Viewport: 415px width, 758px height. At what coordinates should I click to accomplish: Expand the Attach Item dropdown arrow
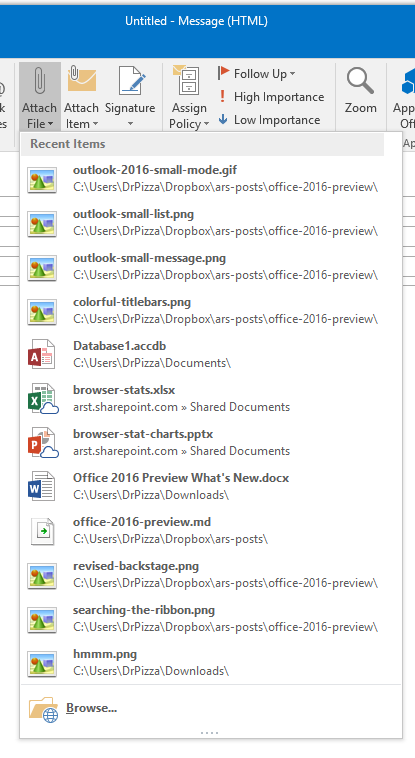[x=95, y=124]
